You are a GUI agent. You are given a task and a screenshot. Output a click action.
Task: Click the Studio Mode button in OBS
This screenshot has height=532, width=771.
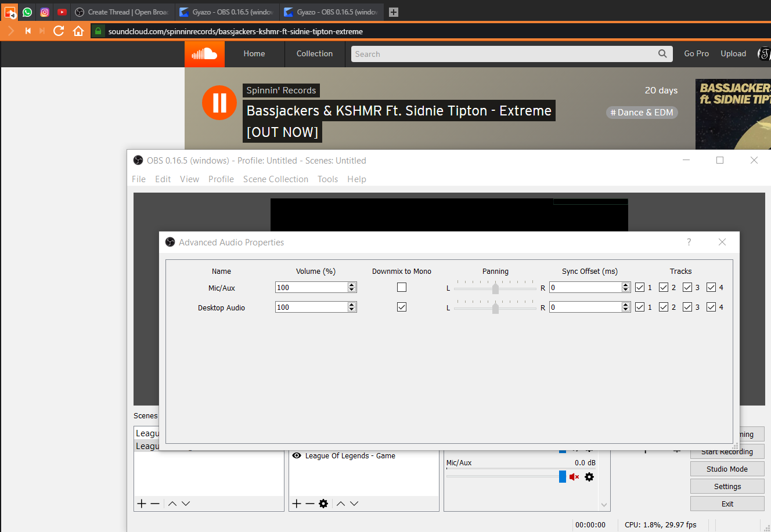pos(727,469)
